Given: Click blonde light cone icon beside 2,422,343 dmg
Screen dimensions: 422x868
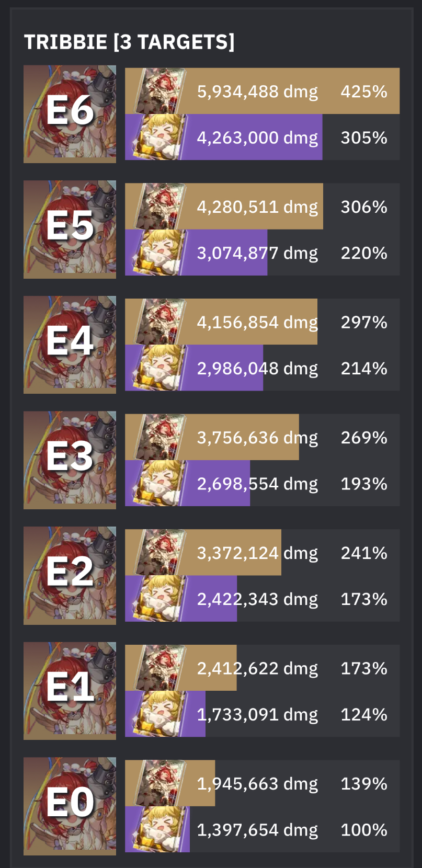Looking at the screenshot, I should 159,599.
